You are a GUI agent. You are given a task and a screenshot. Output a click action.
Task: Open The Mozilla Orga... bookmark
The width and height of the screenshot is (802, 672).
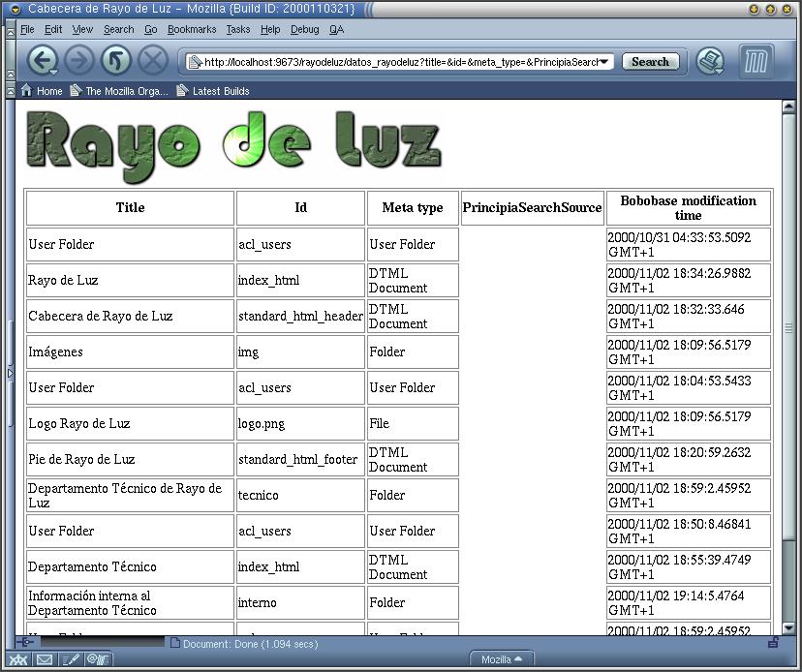119,91
